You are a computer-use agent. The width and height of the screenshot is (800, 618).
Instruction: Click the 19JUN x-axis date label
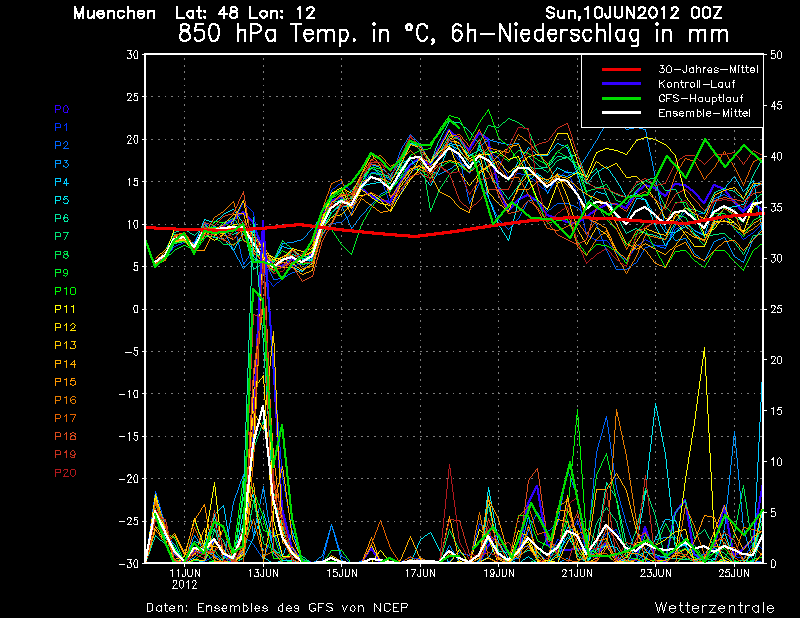tap(499, 573)
